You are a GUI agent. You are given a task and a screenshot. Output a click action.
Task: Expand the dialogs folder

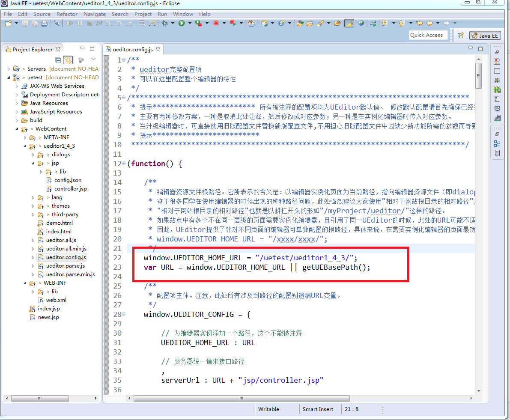[x=33, y=155]
